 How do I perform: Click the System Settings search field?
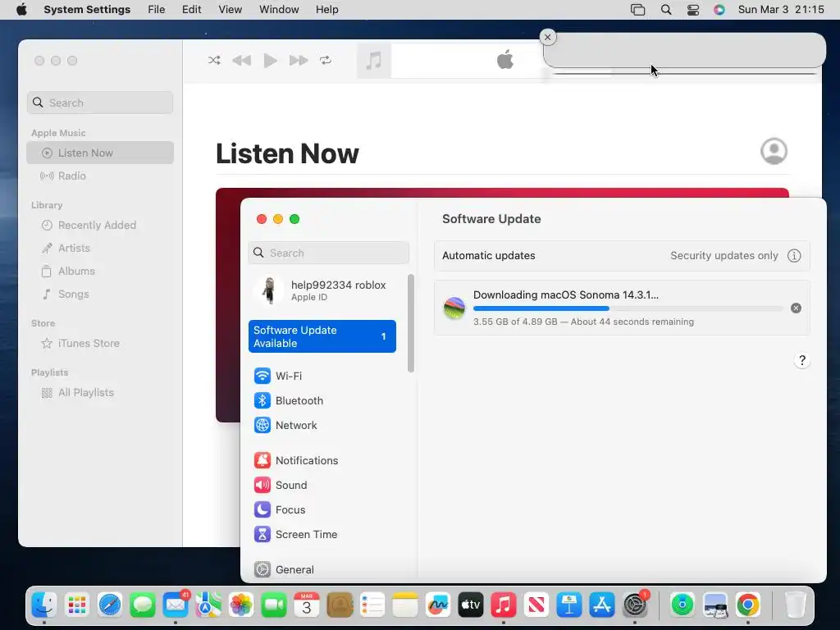(328, 253)
